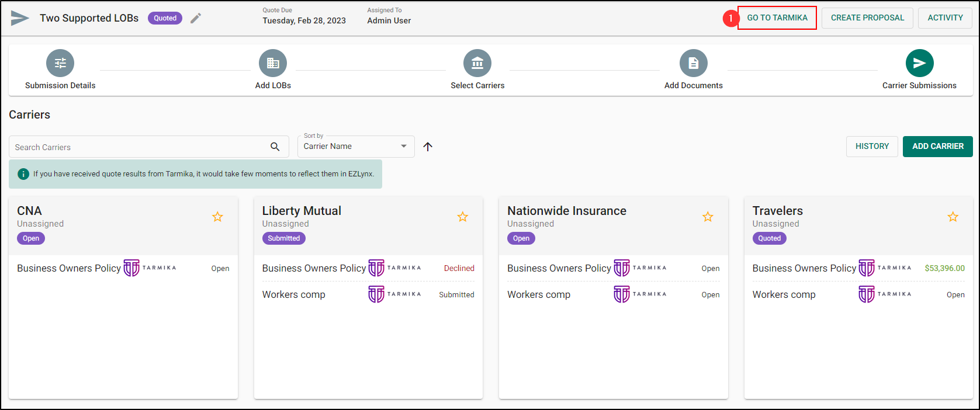This screenshot has height=410, width=980.
Task: Open the ACTIVITY button
Action: 945,18
